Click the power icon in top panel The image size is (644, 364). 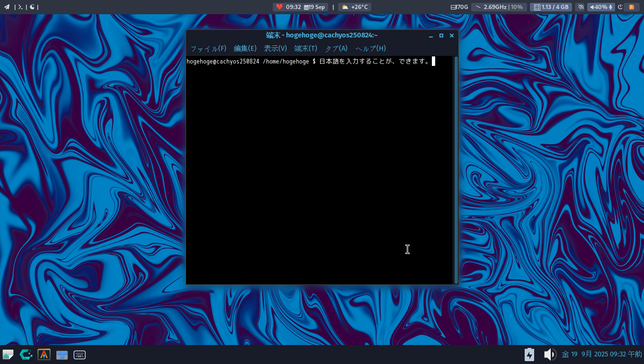[x=620, y=7]
